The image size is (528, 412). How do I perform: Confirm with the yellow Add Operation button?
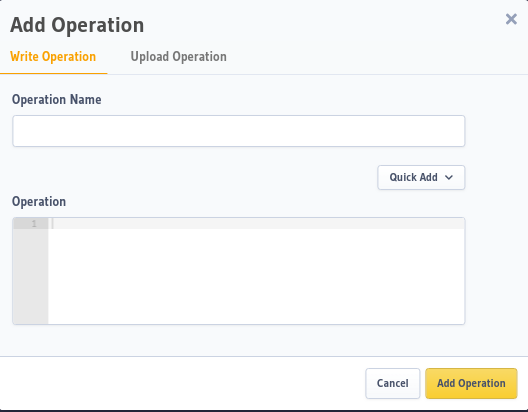tap(471, 383)
